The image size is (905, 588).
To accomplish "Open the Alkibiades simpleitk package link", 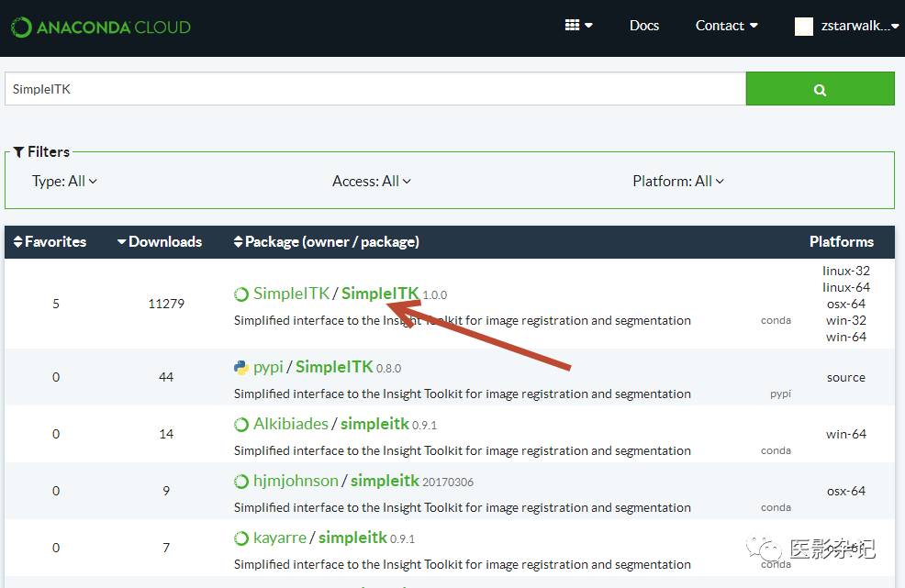I will coord(374,424).
